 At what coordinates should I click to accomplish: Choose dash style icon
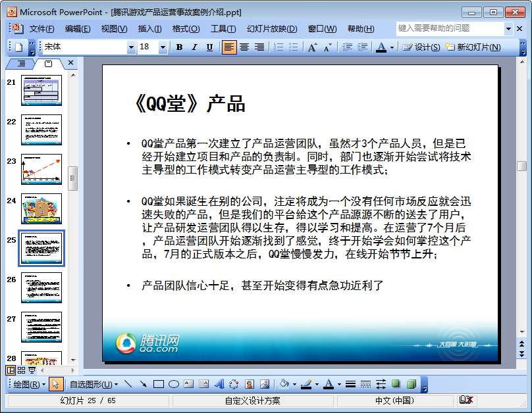365,384
